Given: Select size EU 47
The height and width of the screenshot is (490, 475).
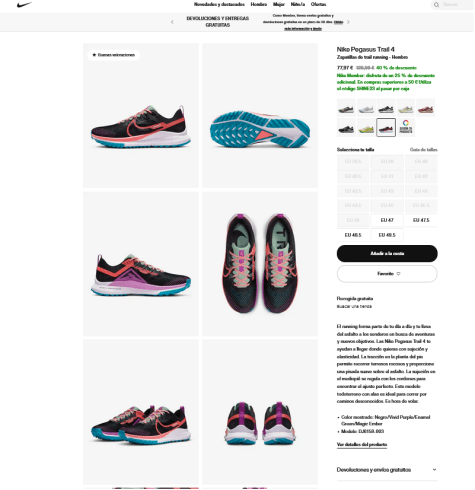Looking at the screenshot, I should tap(387, 220).
